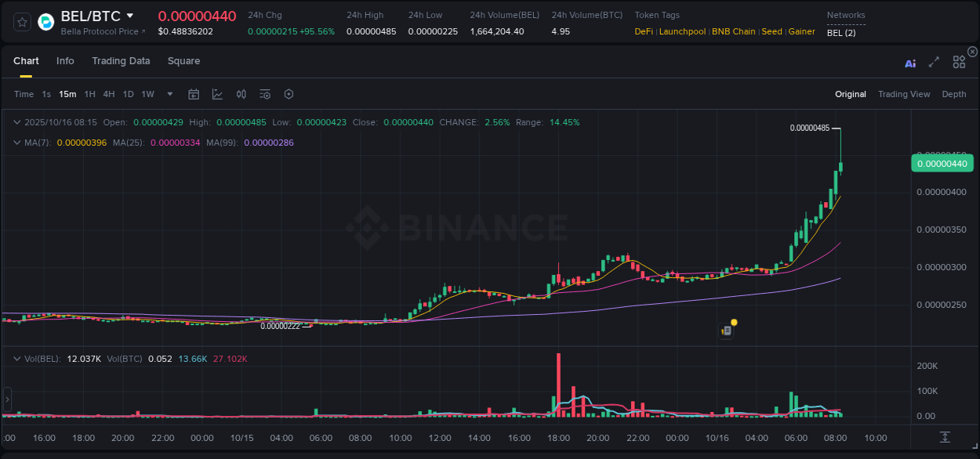
Task: Open the date range calendar picker
Action: point(194,94)
